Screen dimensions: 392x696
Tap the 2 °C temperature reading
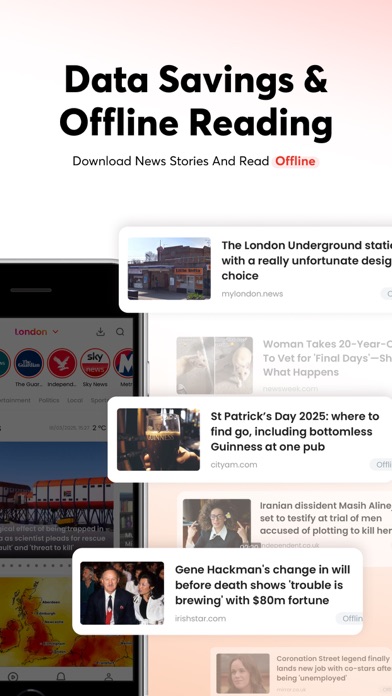point(100,428)
